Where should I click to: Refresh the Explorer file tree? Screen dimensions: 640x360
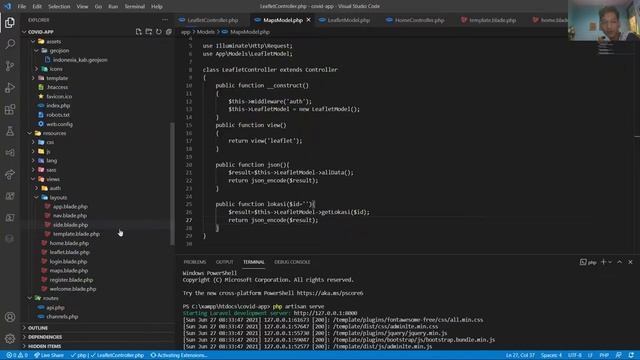click(158, 32)
